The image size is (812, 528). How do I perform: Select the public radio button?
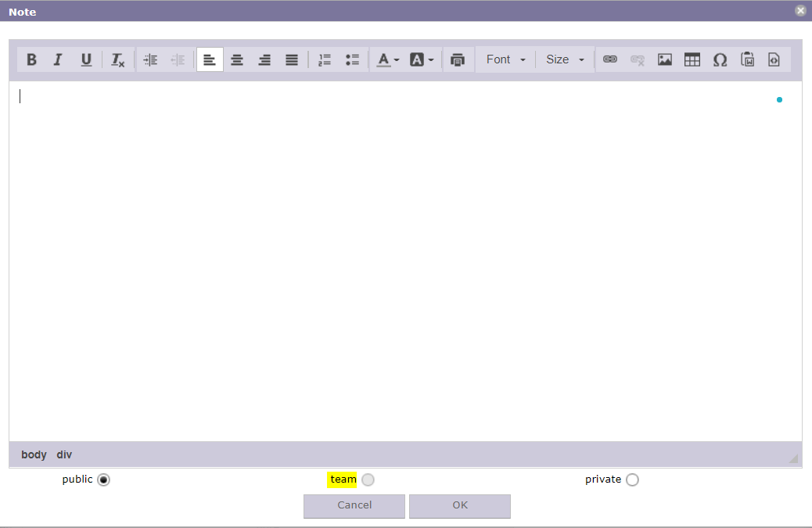click(x=104, y=480)
